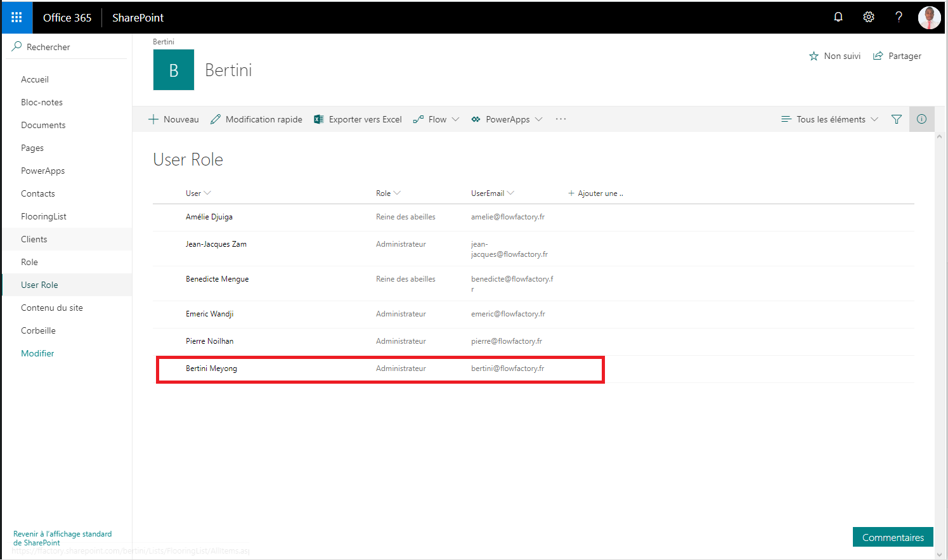Open the Role column header menu
Screen dimensions: 948x560
(x=387, y=193)
